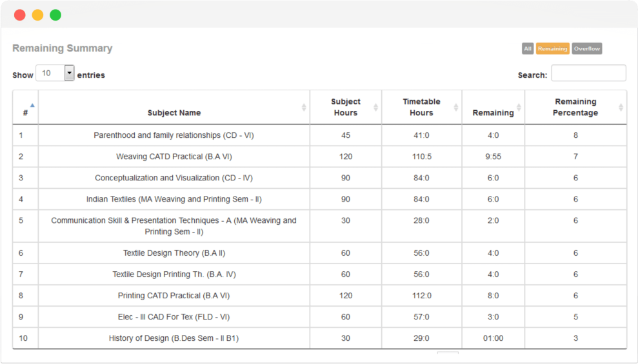Select Textile Design Printing Th. (B.A. IV)
This screenshot has width=638, height=364.
tap(174, 274)
